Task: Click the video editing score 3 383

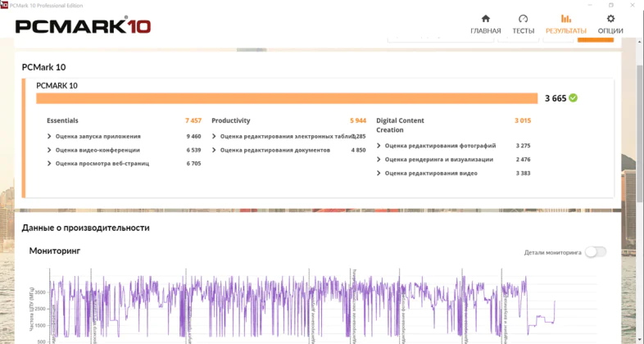Action: click(x=524, y=174)
